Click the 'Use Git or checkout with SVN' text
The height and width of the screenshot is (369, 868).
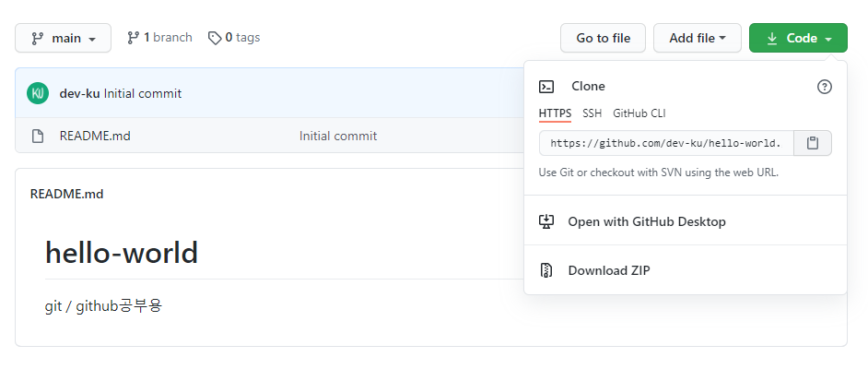(x=659, y=173)
